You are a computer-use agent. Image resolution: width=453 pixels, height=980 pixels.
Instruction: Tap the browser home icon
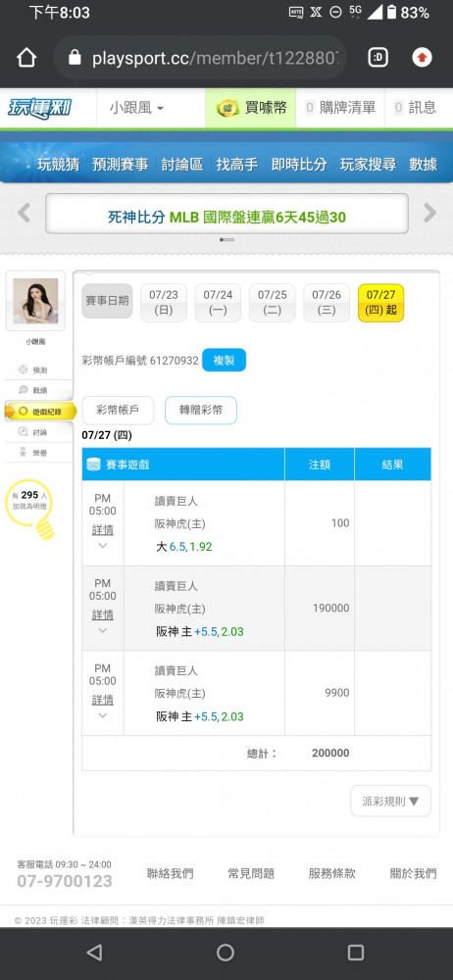click(26, 58)
